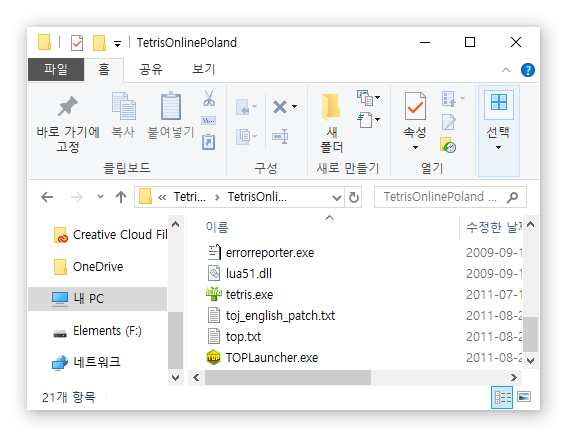This screenshot has width=567, height=437.
Task: Switch to the 보기 (View) tab
Action: (204, 69)
